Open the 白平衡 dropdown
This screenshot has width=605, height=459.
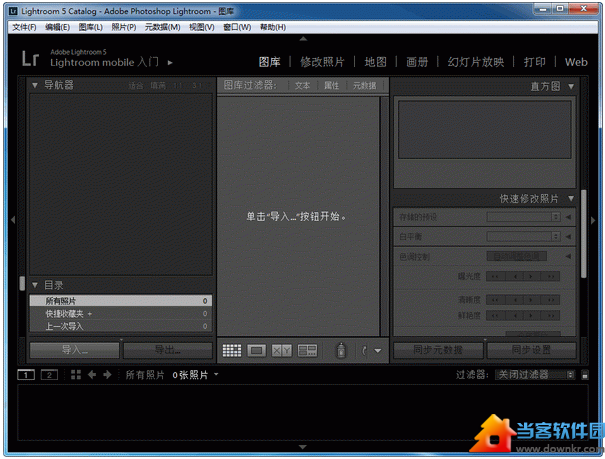point(524,236)
